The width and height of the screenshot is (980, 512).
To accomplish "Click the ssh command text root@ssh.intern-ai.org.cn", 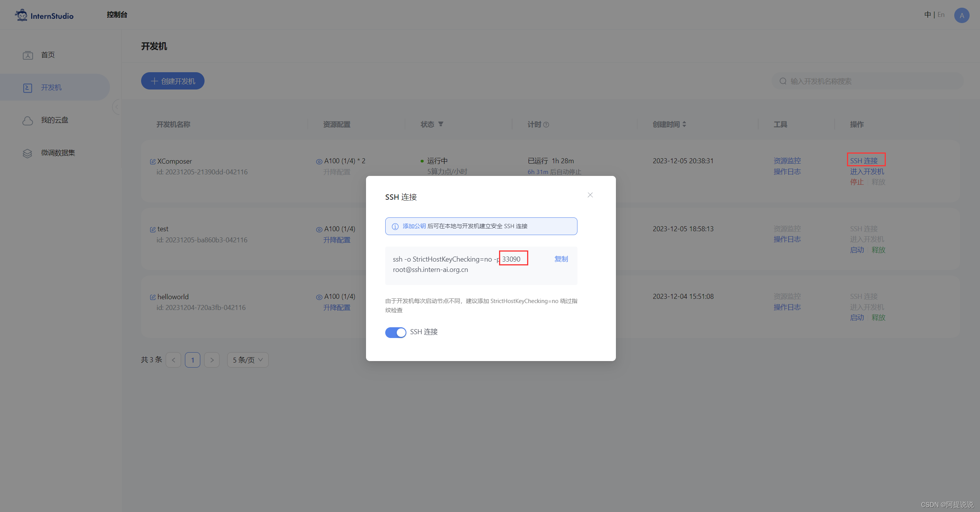I will [x=430, y=269].
